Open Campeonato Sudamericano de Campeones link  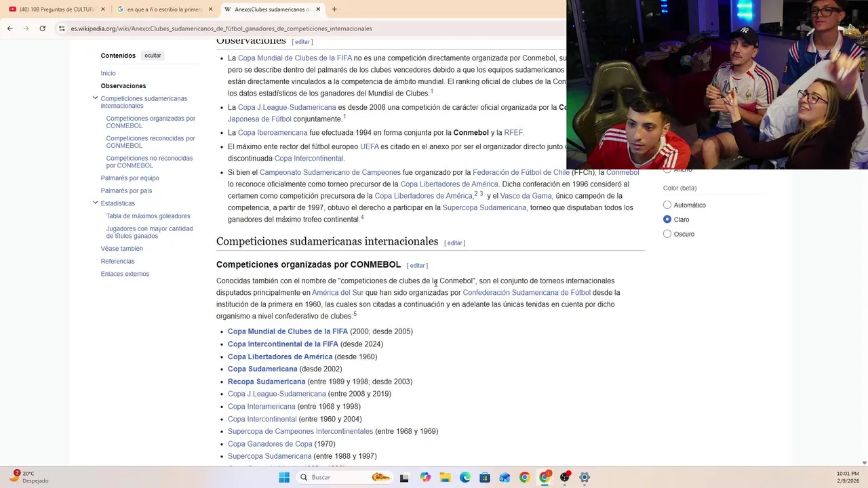(x=330, y=172)
